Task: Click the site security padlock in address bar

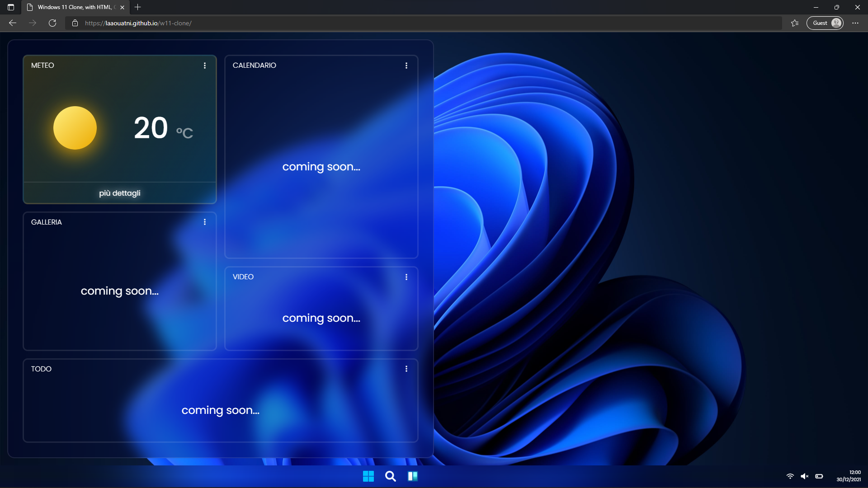Action: 75,23
